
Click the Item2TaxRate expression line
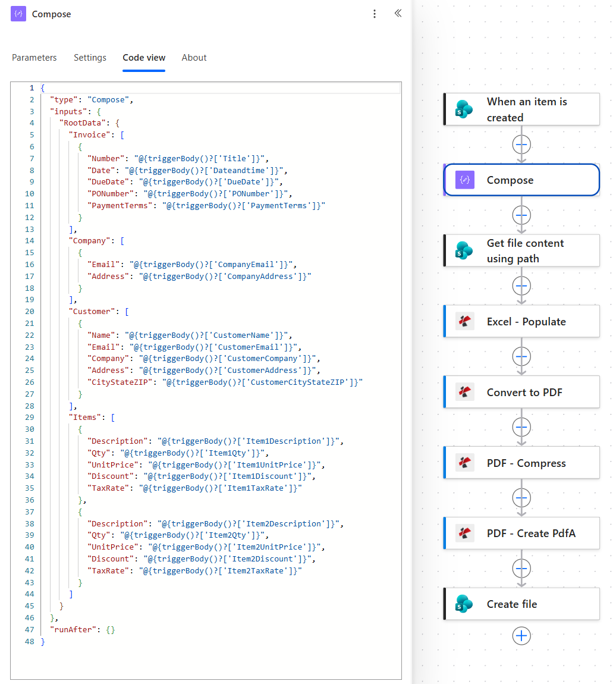tap(194, 570)
